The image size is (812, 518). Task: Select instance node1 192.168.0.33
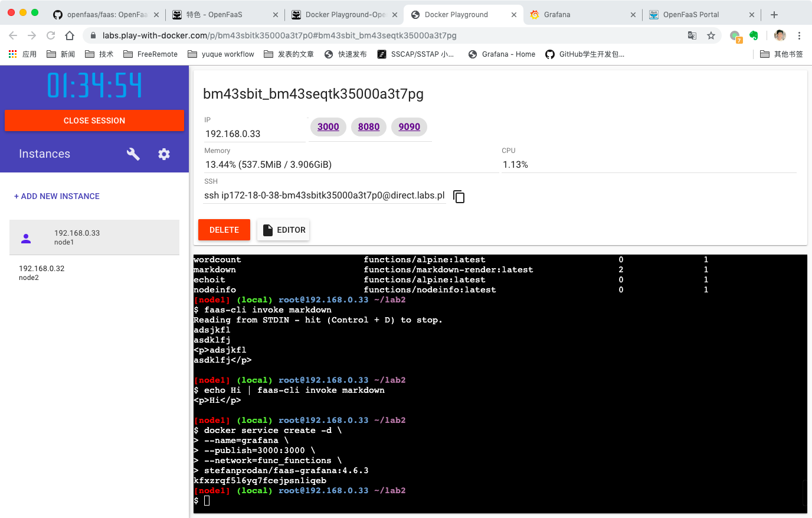[x=94, y=237]
